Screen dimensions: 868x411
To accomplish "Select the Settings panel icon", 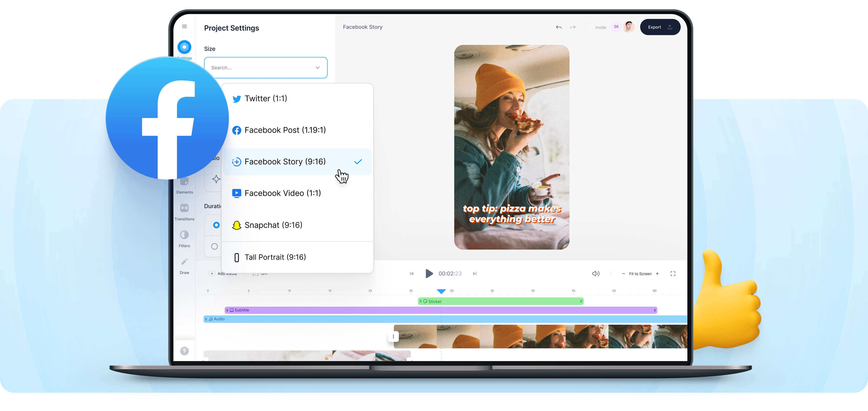I will coord(184,47).
